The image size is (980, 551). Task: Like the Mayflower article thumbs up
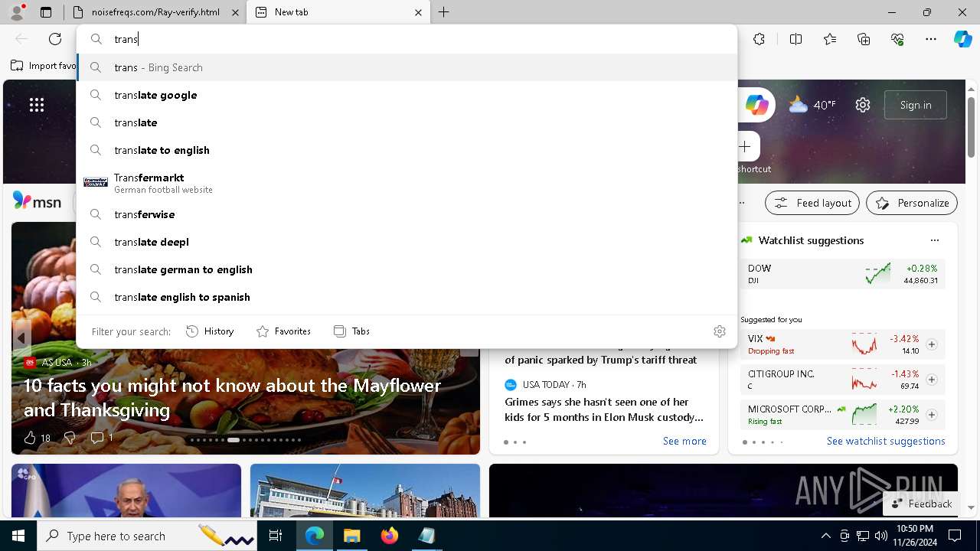point(36,438)
